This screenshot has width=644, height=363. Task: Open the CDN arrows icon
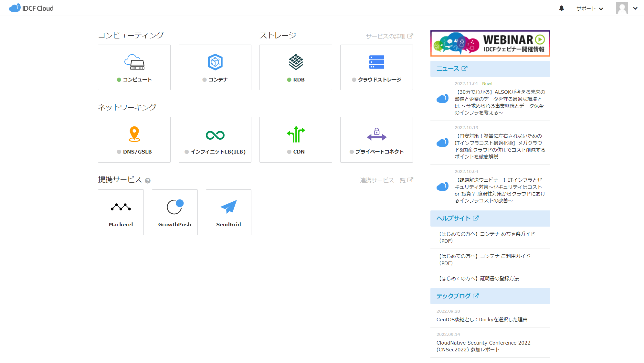296,134
